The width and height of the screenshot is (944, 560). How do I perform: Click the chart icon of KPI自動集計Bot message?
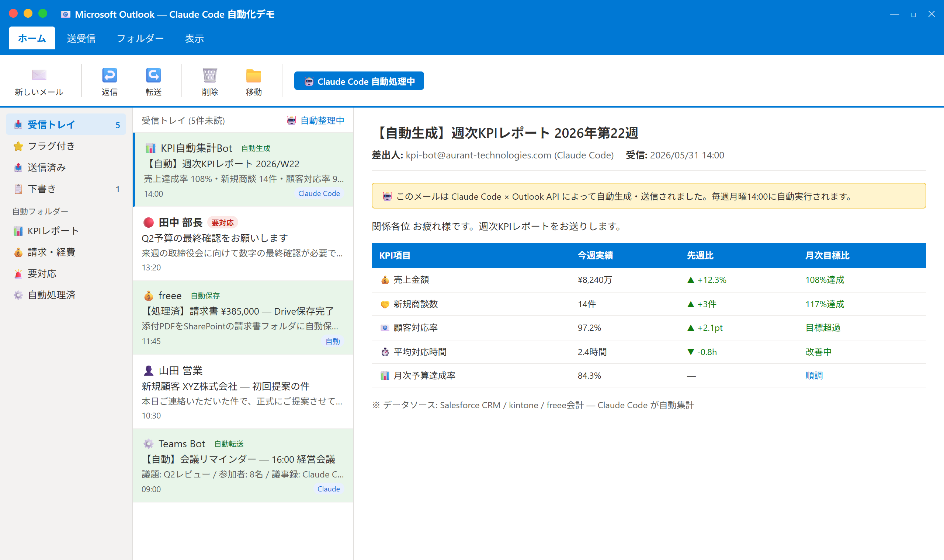pyautogui.click(x=151, y=148)
